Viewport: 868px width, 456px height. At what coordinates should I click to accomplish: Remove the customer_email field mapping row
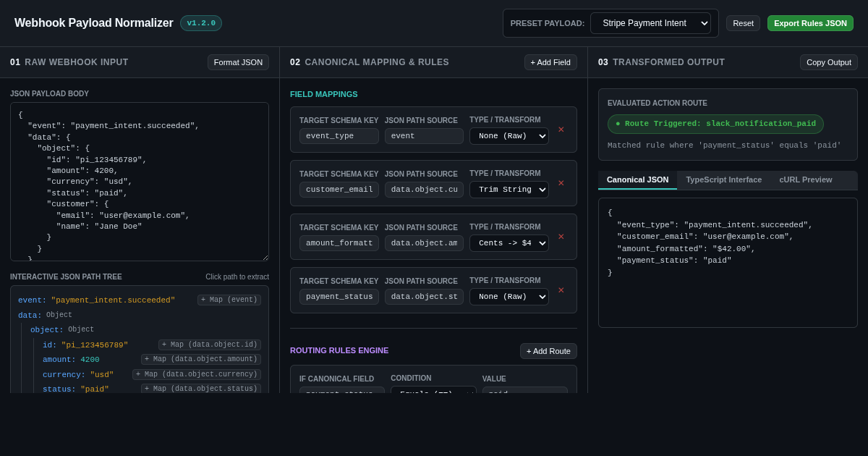pyautogui.click(x=561, y=183)
